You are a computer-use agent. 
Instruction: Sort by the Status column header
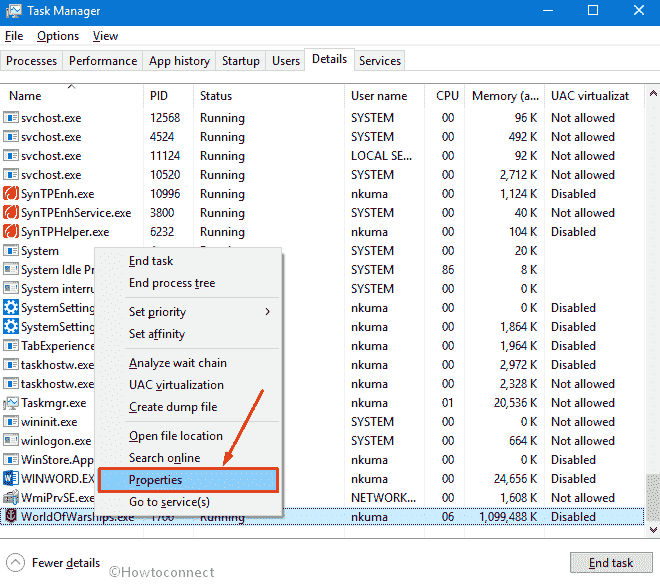pos(269,96)
